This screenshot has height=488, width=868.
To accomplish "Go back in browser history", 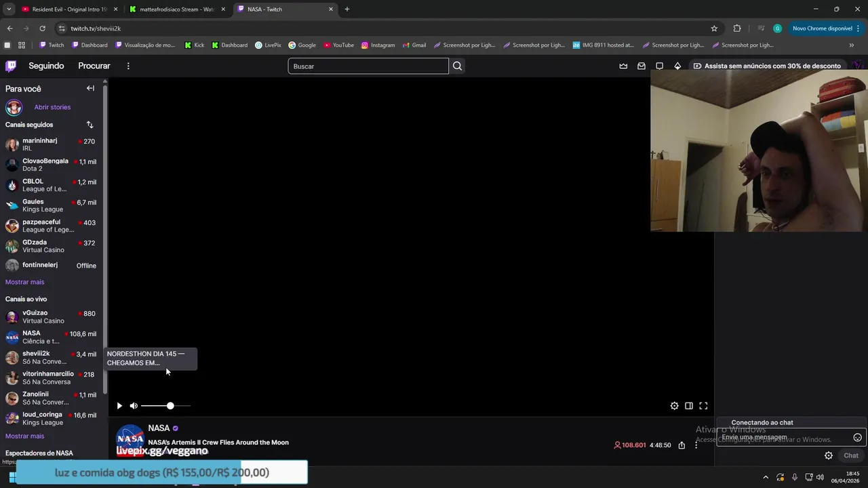I will (9, 28).
